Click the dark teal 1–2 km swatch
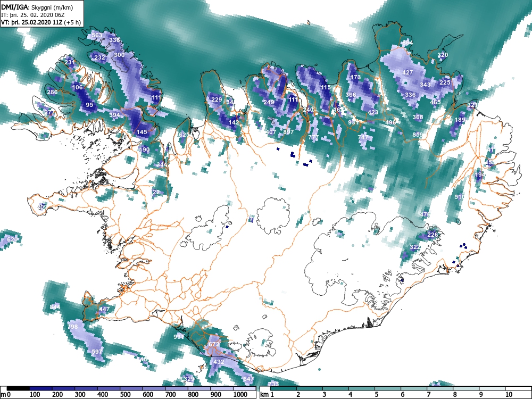 click(284, 388)
